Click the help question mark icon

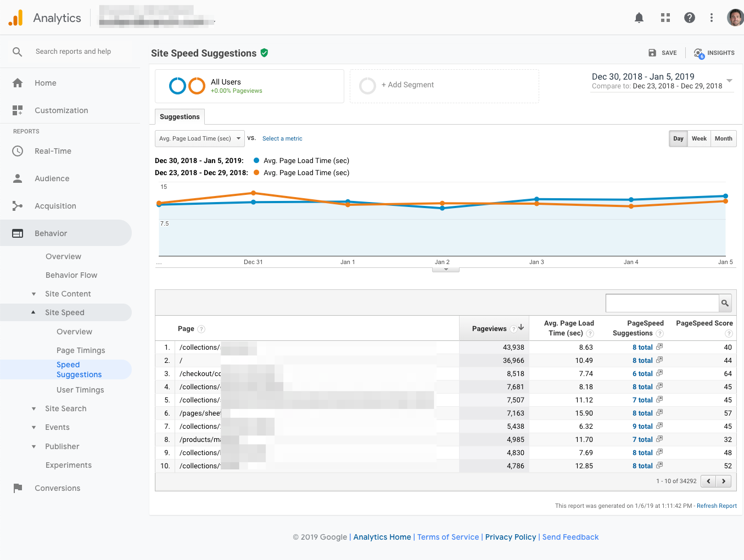(689, 18)
